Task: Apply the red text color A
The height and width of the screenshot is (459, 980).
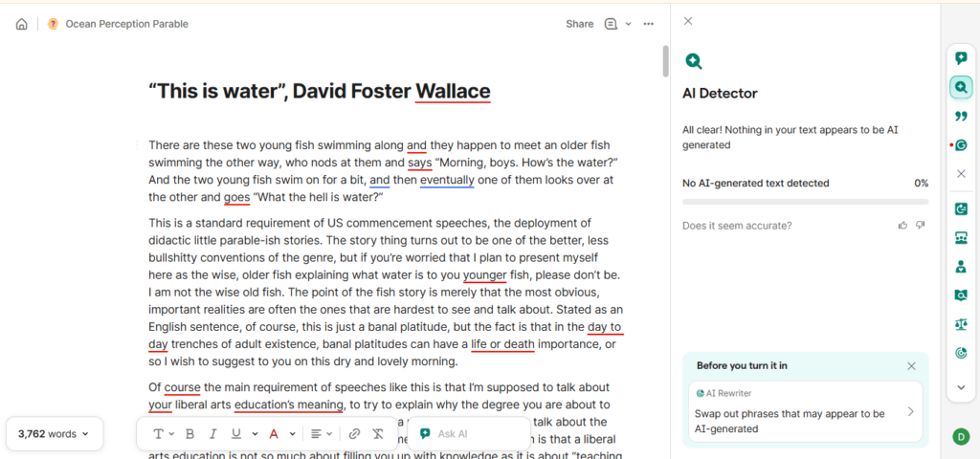Action: 273,433
